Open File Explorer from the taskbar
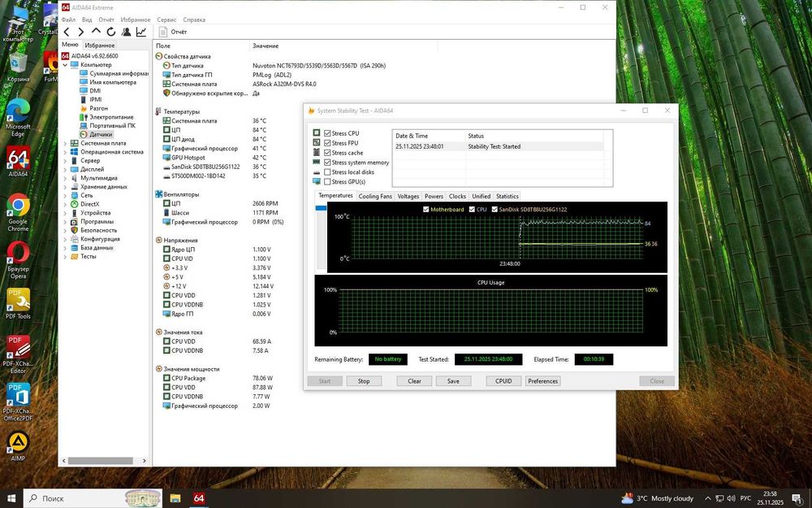The image size is (812, 508). [175, 498]
